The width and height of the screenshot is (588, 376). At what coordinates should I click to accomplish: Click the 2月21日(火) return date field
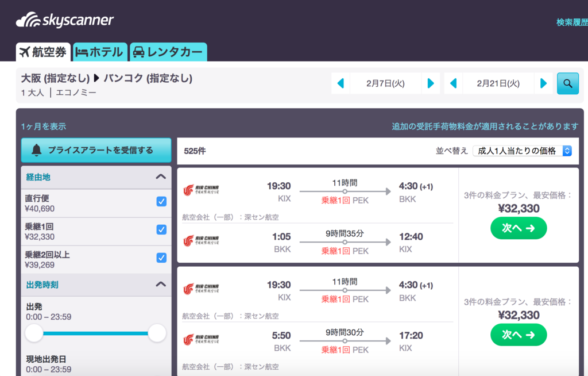point(498,83)
